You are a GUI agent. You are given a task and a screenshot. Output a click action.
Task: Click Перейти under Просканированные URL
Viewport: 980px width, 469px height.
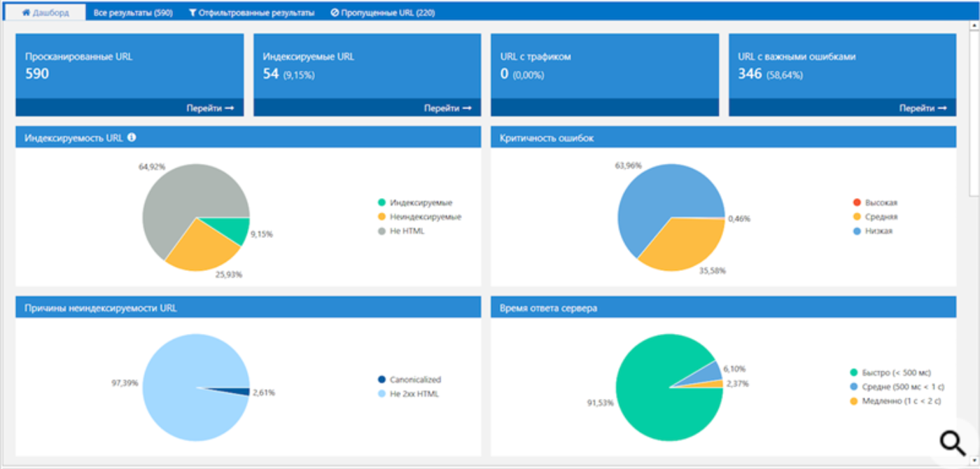[x=210, y=108]
